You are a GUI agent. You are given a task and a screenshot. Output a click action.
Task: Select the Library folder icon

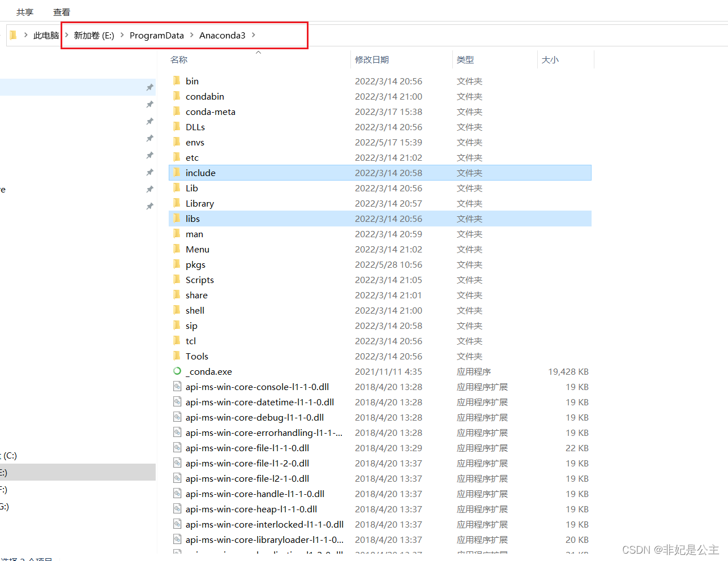point(177,203)
